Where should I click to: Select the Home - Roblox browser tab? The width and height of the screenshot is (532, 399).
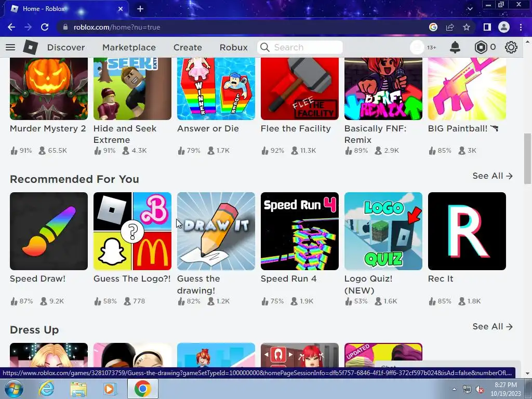point(66,9)
